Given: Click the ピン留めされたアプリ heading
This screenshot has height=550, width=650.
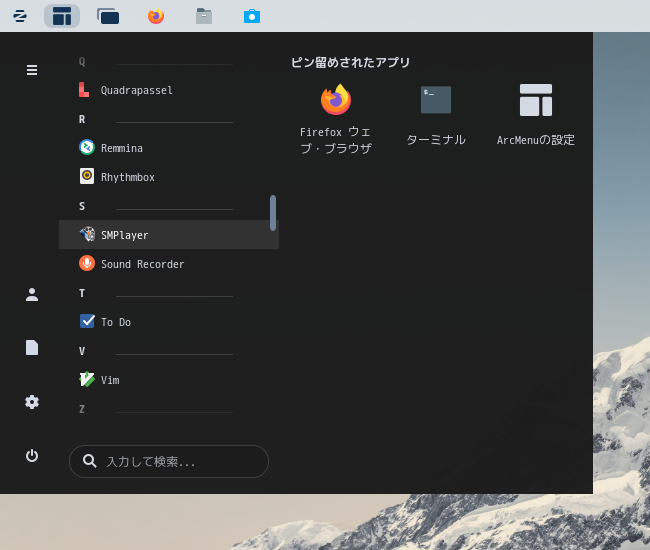Looking at the screenshot, I should click(x=350, y=62).
